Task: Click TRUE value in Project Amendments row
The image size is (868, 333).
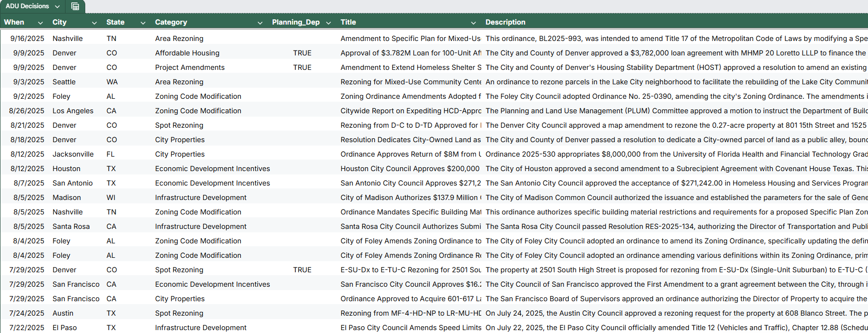Action: click(x=302, y=67)
